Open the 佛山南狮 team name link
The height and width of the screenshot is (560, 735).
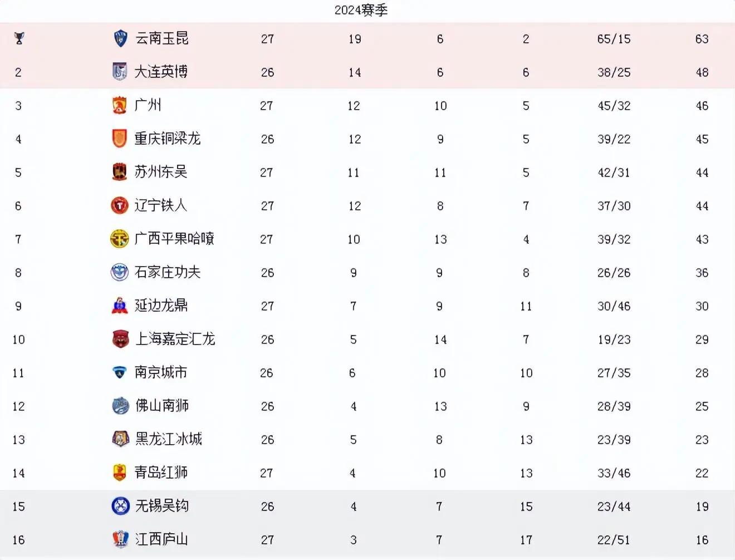pyautogui.click(x=162, y=406)
